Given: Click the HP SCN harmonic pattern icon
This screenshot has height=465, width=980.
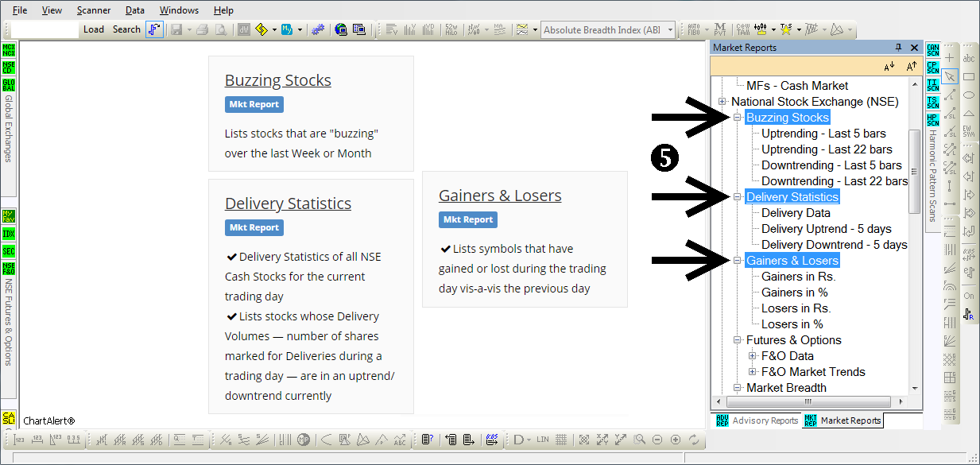Looking at the screenshot, I should [x=932, y=120].
